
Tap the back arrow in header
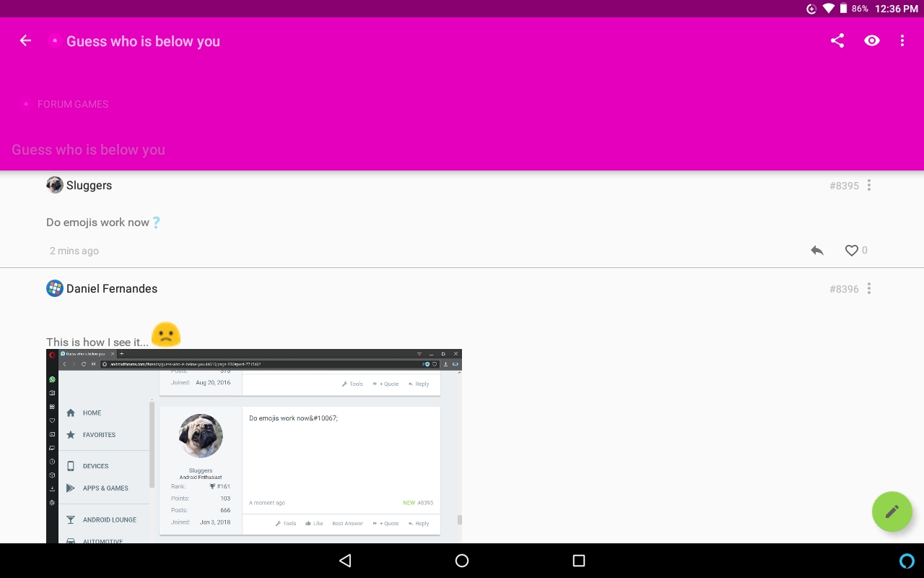25,41
